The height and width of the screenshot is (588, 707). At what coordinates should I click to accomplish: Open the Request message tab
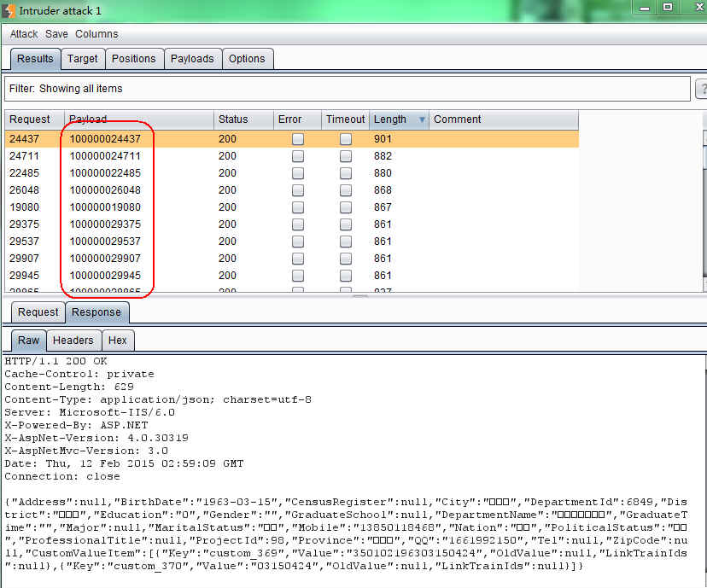pos(38,312)
